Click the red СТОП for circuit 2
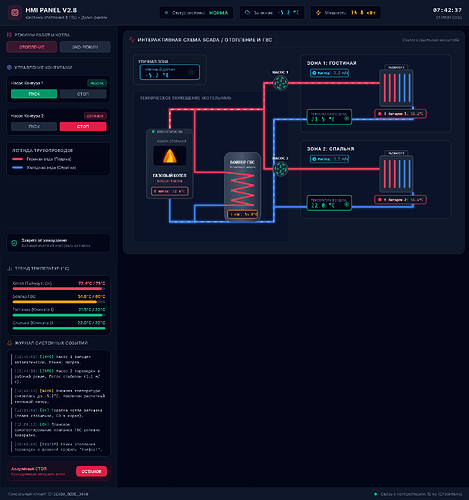469x500 pixels. [83, 127]
